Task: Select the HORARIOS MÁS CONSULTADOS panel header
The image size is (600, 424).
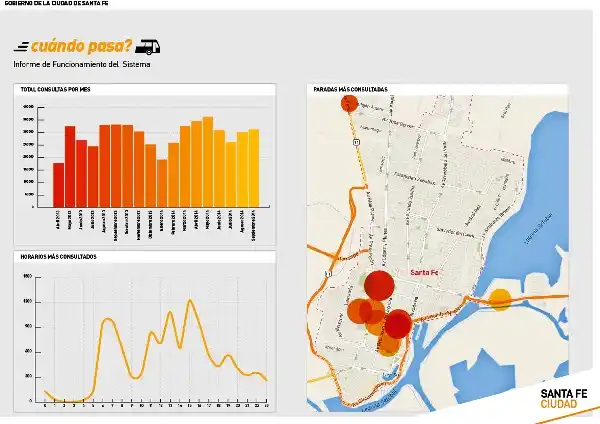Action: coord(145,257)
